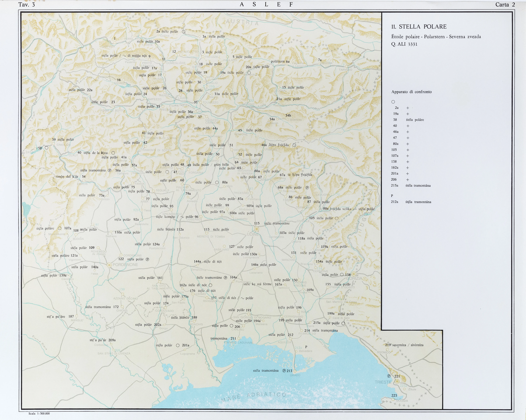Click the circle symbol beside 215a
Screen dimensions: 526x420
(x=343, y=323)
